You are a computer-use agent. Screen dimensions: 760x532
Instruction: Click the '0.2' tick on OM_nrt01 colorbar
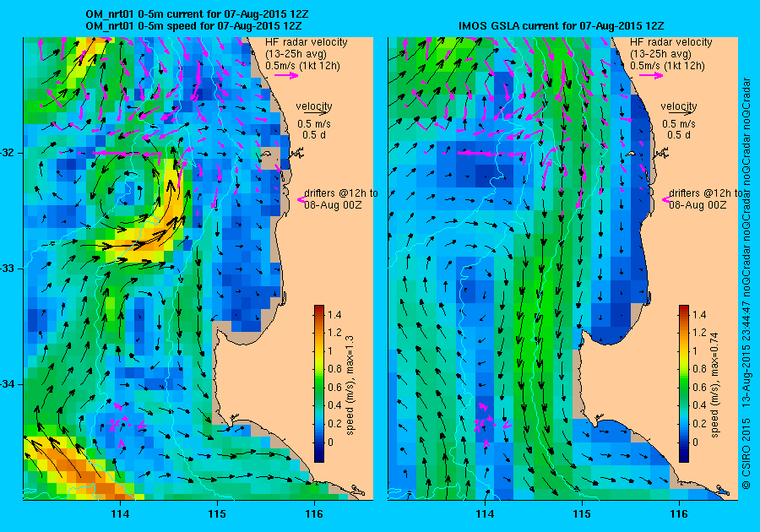coord(334,423)
